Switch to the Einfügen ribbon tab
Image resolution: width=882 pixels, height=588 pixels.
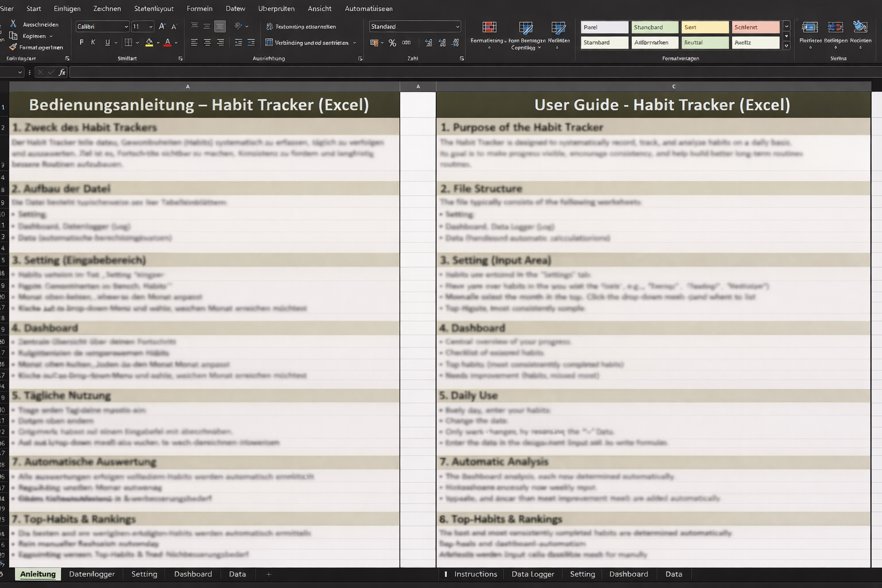67,9
